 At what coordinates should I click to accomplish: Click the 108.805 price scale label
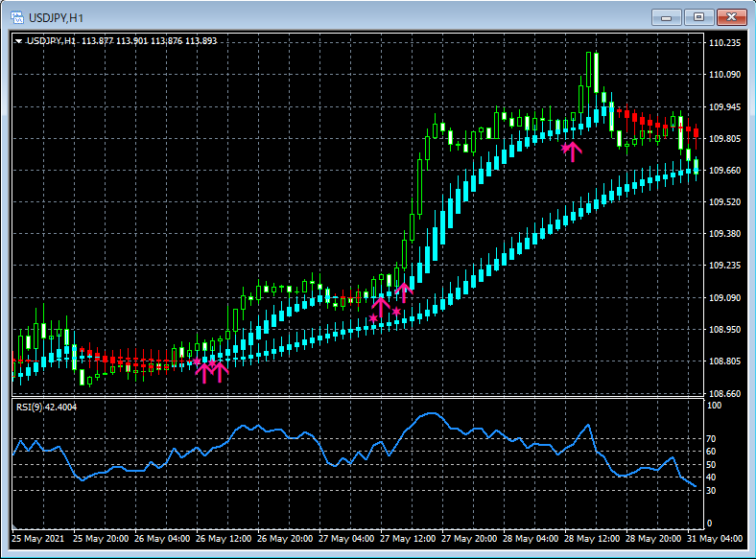point(724,361)
